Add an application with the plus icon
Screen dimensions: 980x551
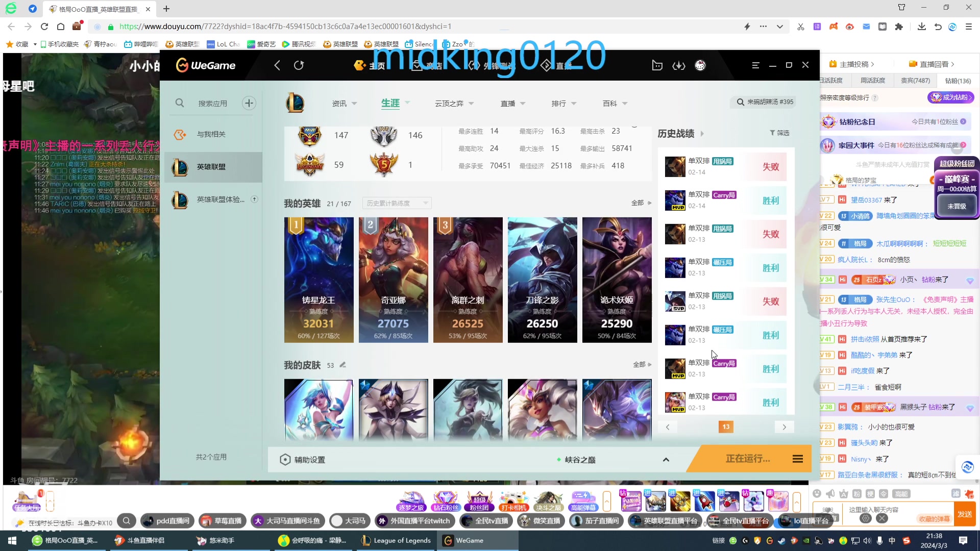(249, 103)
